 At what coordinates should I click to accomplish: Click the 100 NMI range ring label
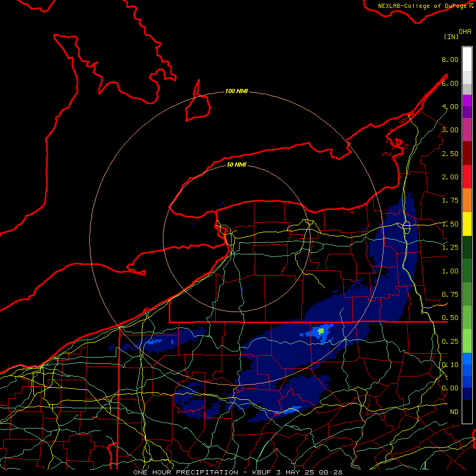pyautogui.click(x=236, y=91)
